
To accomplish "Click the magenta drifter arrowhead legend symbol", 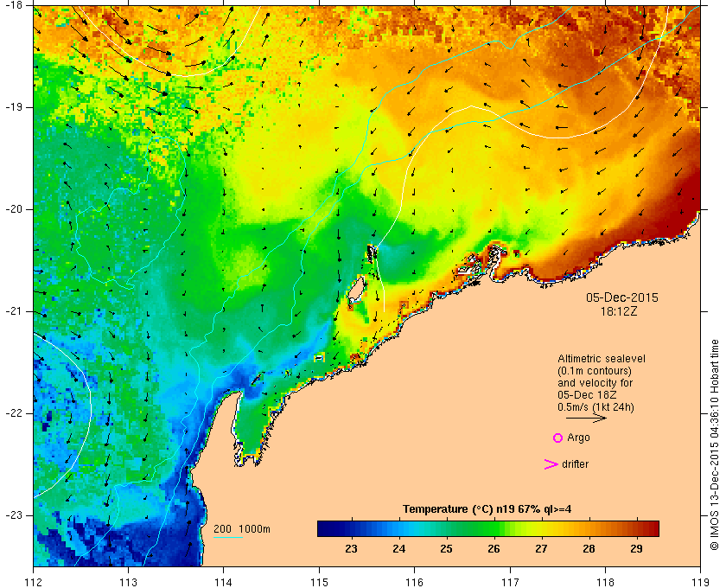I will 551,464.
